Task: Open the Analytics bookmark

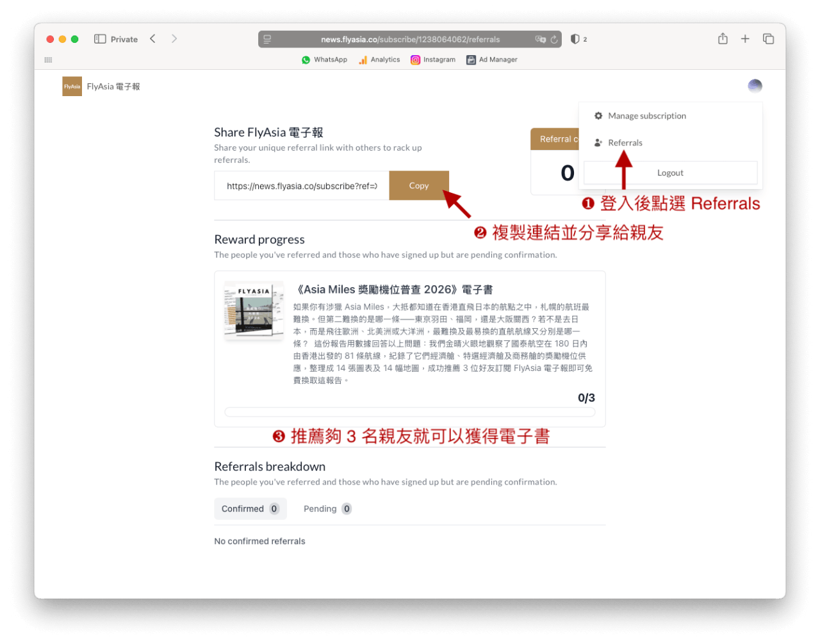Action: click(379, 60)
